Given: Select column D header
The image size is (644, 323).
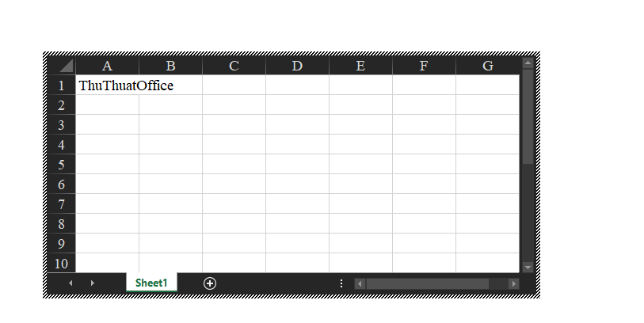Looking at the screenshot, I should pyautogui.click(x=297, y=66).
